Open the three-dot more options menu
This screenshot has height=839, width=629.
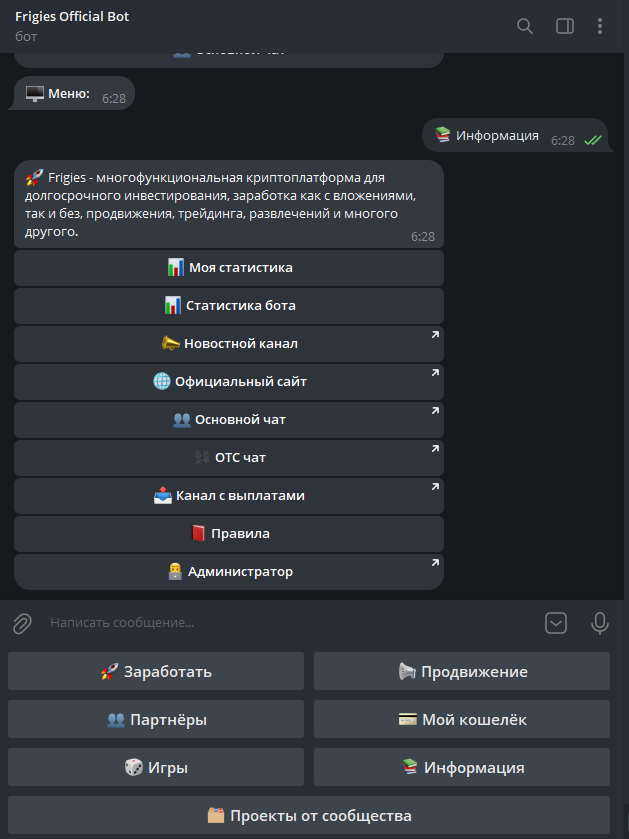pyautogui.click(x=600, y=26)
